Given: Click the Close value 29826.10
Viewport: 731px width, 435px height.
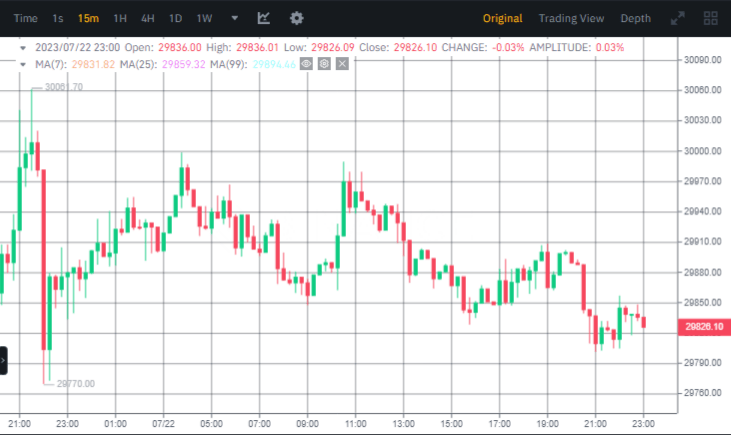Looking at the screenshot, I should point(415,48).
